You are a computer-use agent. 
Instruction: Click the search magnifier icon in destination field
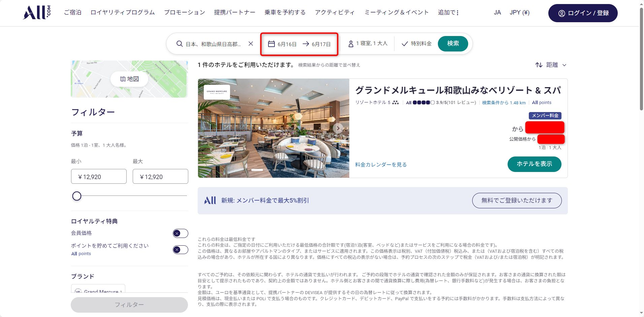[x=180, y=44]
